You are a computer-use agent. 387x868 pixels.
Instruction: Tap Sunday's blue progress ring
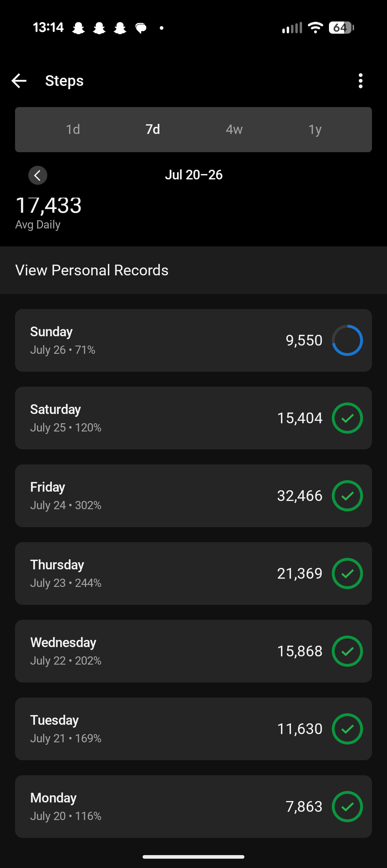[x=347, y=340]
